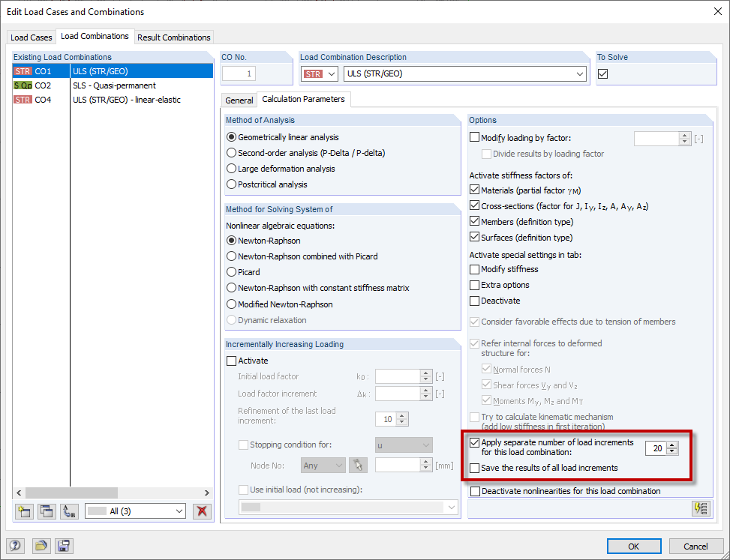Image resolution: width=730 pixels, height=560 pixels.
Task: Increase load increments using the up stepper
Action: pyautogui.click(x=672, y=445)
